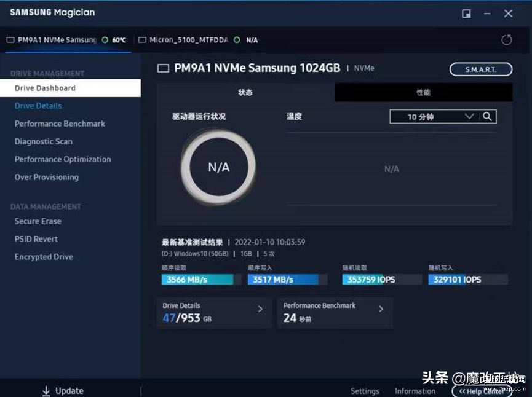This screenshot has height=397, width=532.
Task: Click the 60°C temperature reading
Action: click(119, 40)
